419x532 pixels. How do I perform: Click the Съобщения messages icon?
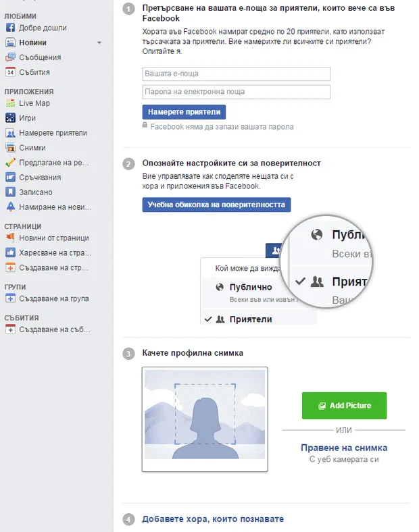(x=11, y=57)
